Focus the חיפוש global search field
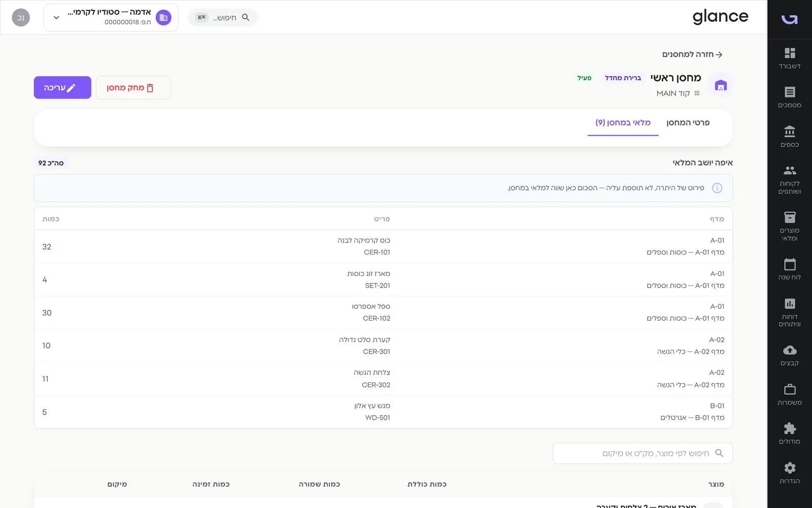 tap(222, 17)
